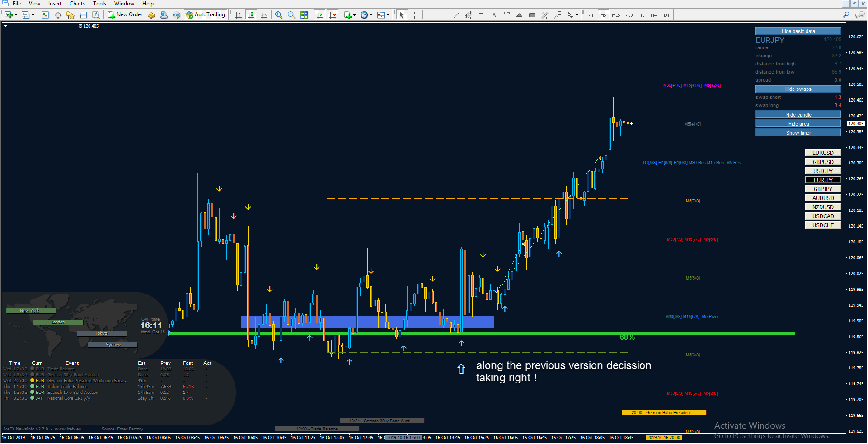Select the cursor pointer tool
This screenshot has width=868, height=444.
(401, 15)
